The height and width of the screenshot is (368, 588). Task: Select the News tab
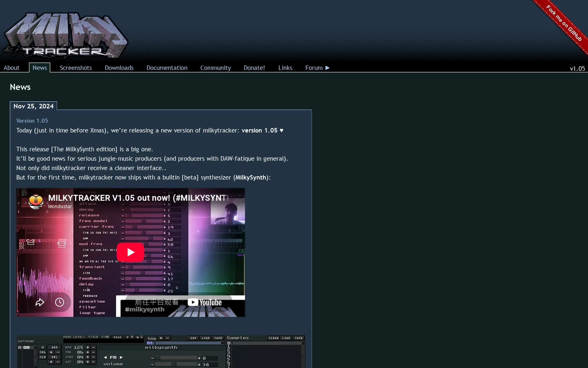pos(40,68)
